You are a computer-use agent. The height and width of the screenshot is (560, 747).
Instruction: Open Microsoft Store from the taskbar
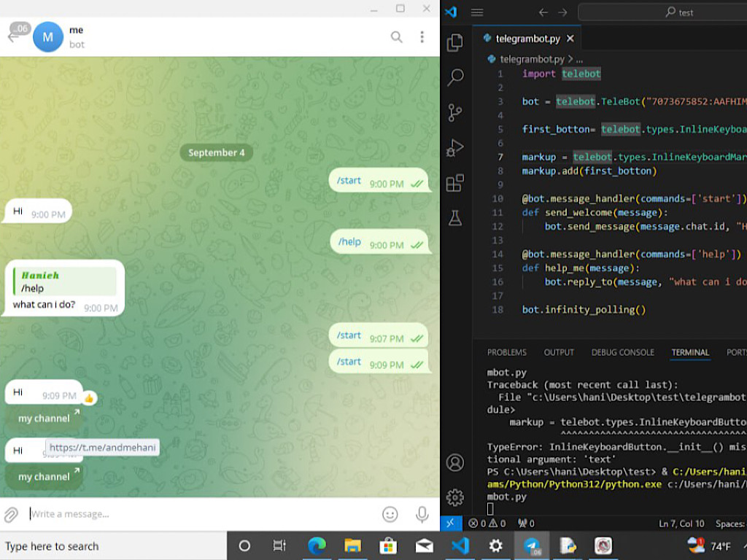click(388, 545)
